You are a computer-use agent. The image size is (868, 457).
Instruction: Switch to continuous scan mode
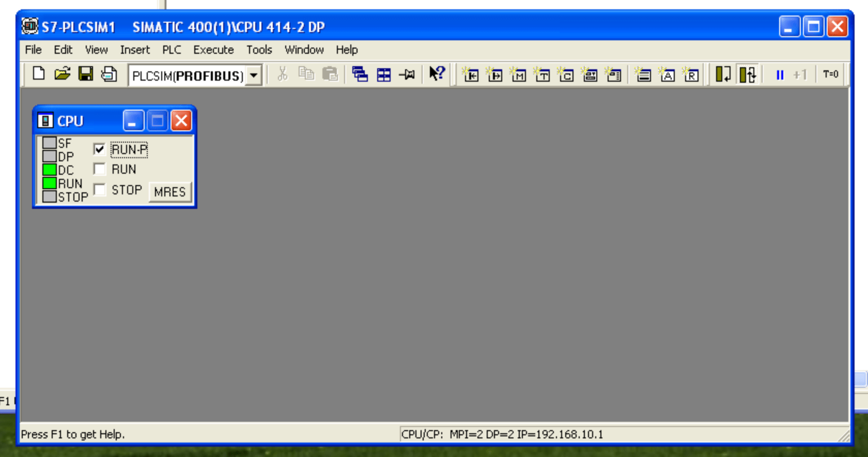click(x=748, y=74)
